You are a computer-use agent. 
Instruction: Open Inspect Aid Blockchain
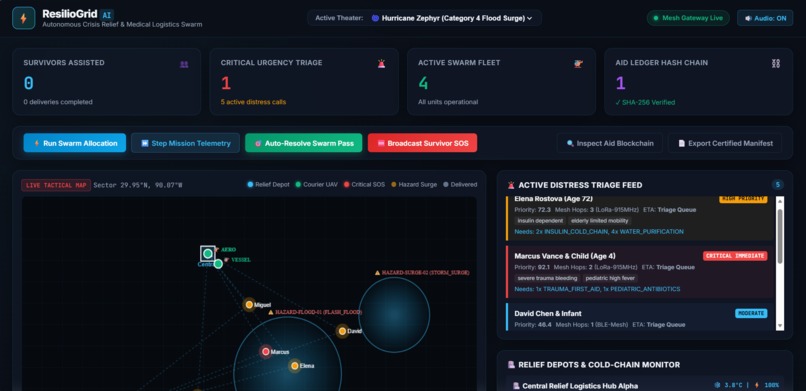[x=610, y=143]
